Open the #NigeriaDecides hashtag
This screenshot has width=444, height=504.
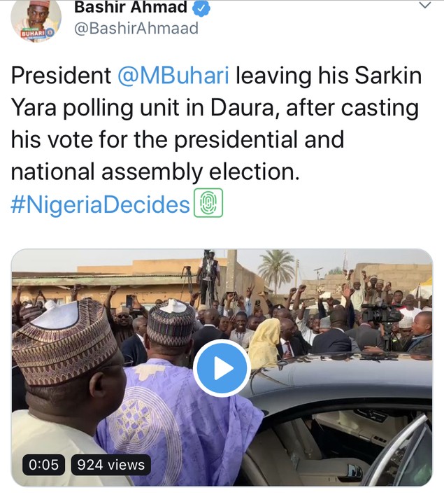click(x=101, y=204)
